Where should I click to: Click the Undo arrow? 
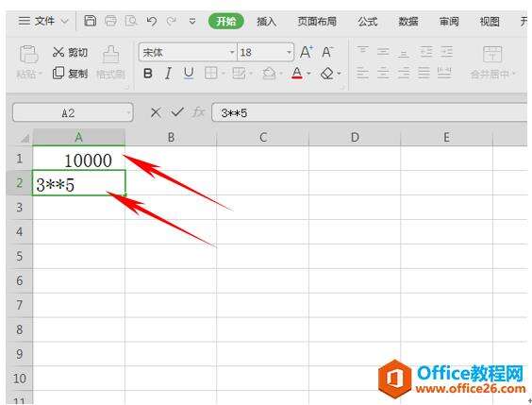tap(152, 22)
